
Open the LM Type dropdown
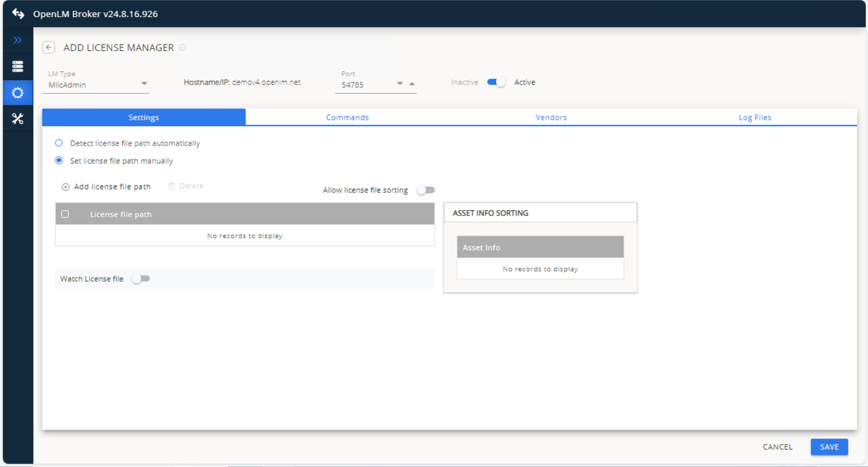tap(145, 83)
